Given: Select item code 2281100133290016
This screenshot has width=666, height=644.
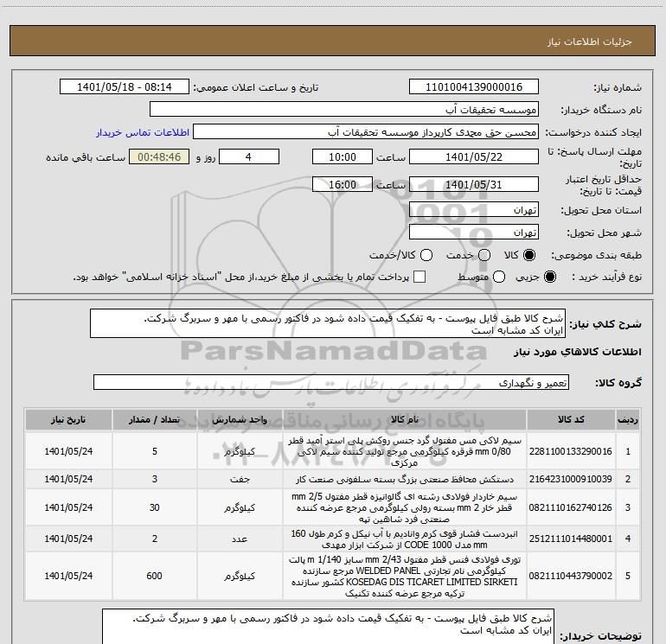Looking at the screenshot, I should coord(571,451).
